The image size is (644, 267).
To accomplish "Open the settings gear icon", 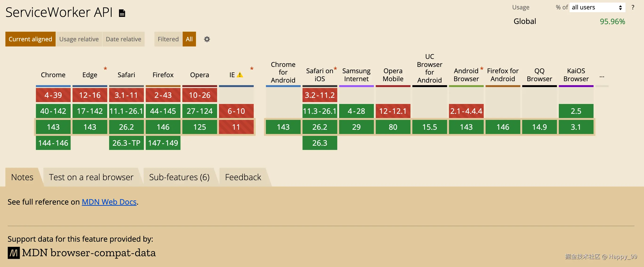I will 207,39.
